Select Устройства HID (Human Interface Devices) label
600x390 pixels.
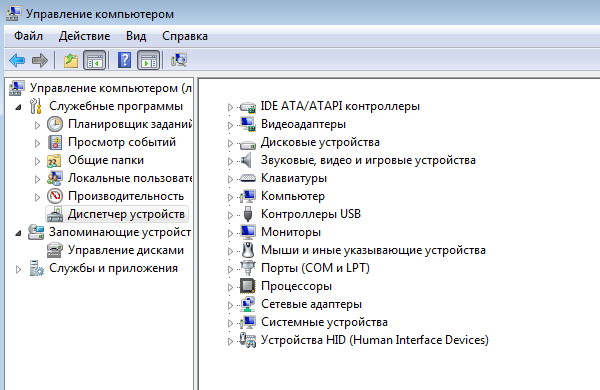(x=375, y=340)
